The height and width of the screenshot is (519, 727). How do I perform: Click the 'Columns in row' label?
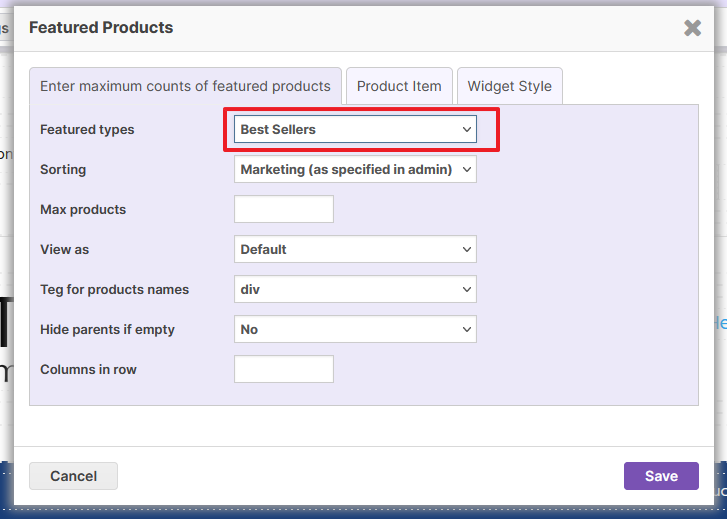(88, 369)
